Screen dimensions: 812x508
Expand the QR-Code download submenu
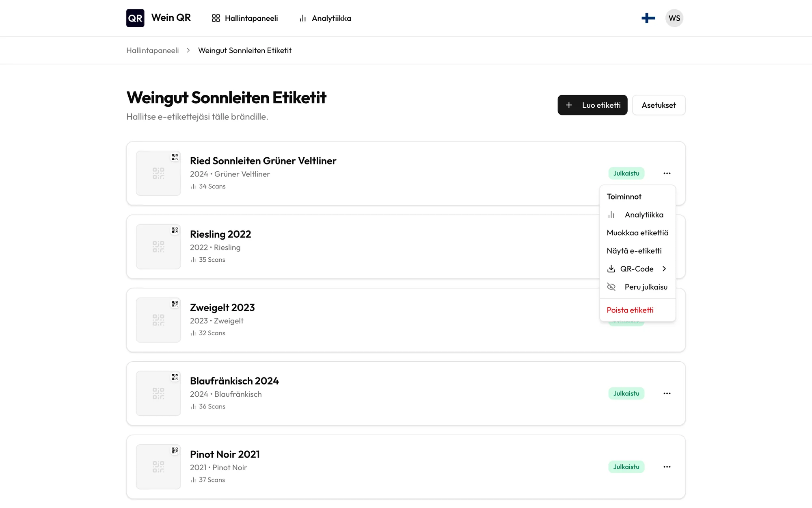pyautogui.click(x=637, y=269)
